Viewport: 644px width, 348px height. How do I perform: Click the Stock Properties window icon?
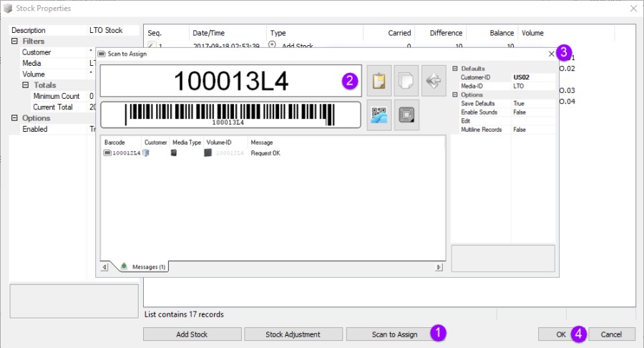[8, 8]
